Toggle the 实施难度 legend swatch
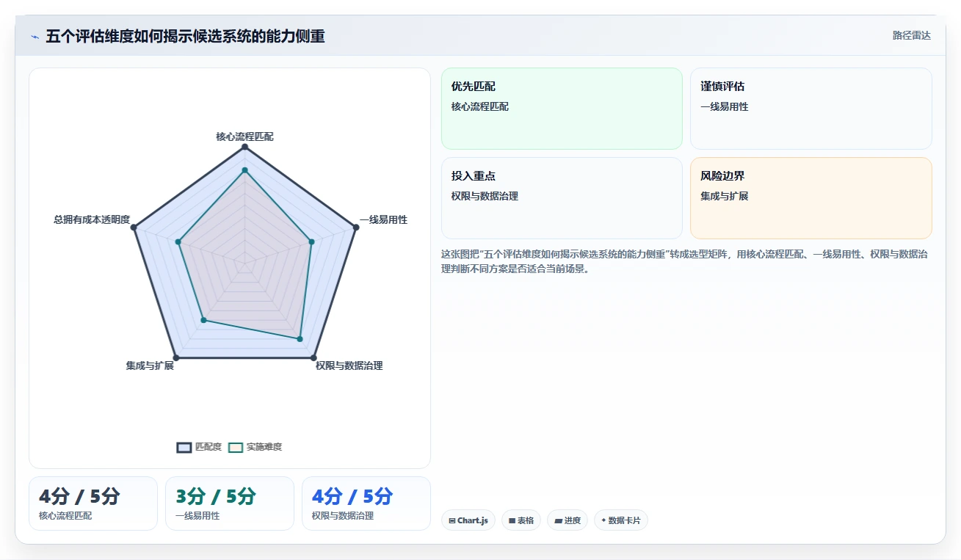 236,447
